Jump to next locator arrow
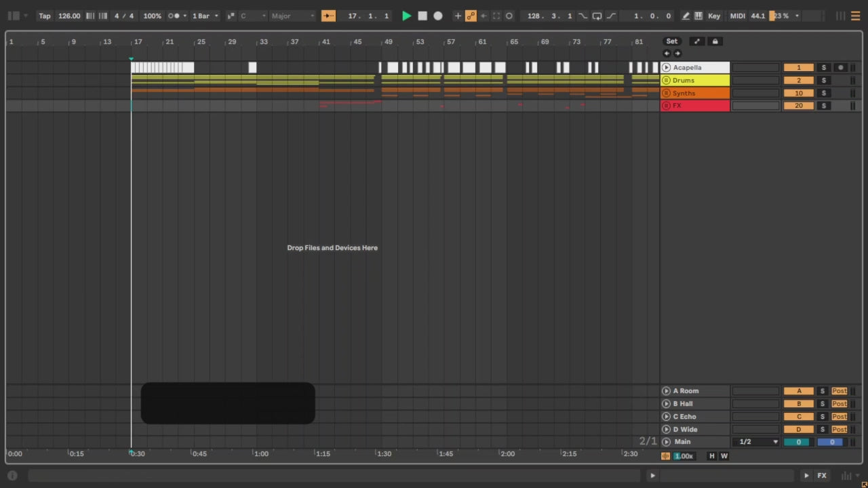 (677, 54)
